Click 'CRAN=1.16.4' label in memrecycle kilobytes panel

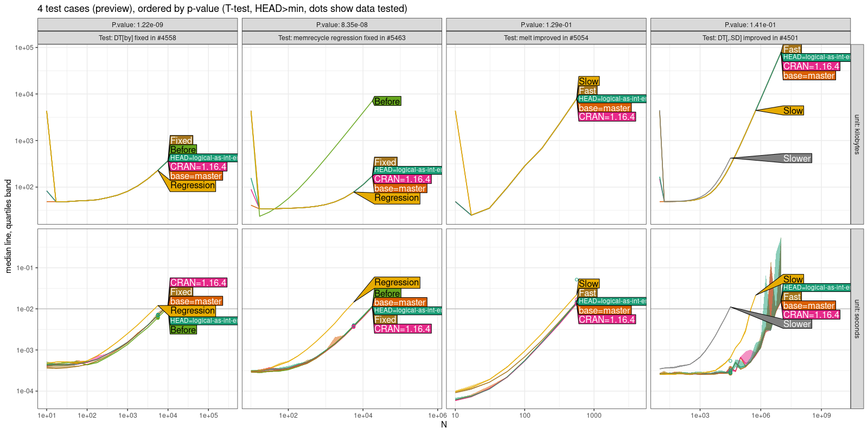point(403,179)
